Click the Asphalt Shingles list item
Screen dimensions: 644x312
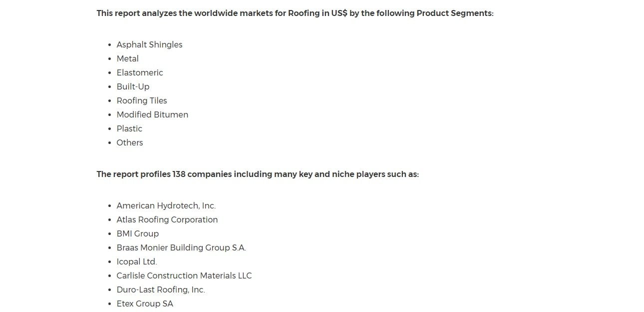coord(149,44)
